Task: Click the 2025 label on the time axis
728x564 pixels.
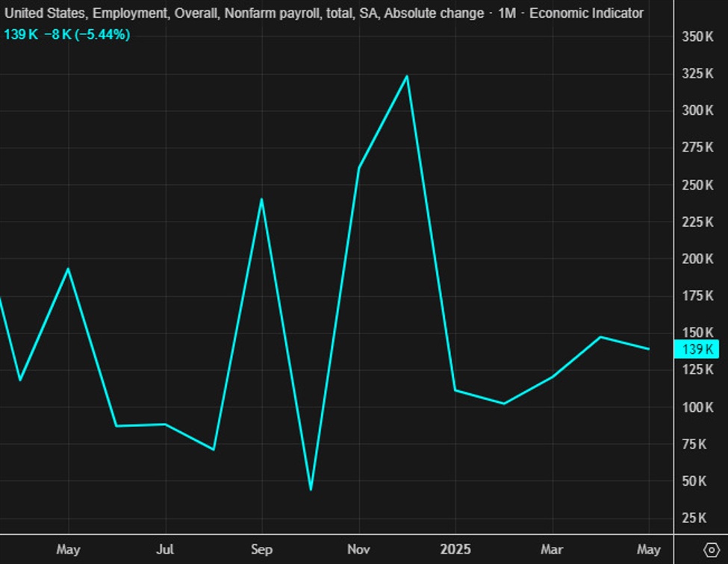Action: 455,550
